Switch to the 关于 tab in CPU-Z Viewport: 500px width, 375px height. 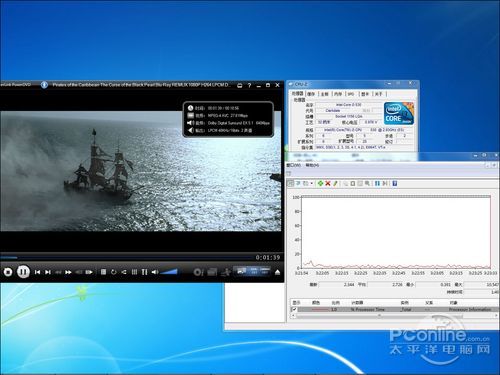point(378,94)
